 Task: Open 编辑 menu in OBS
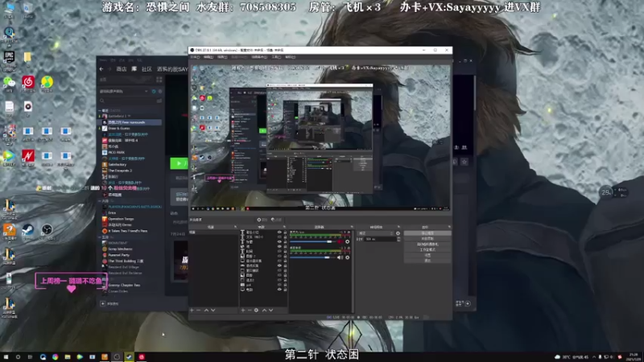coord(208,57)
